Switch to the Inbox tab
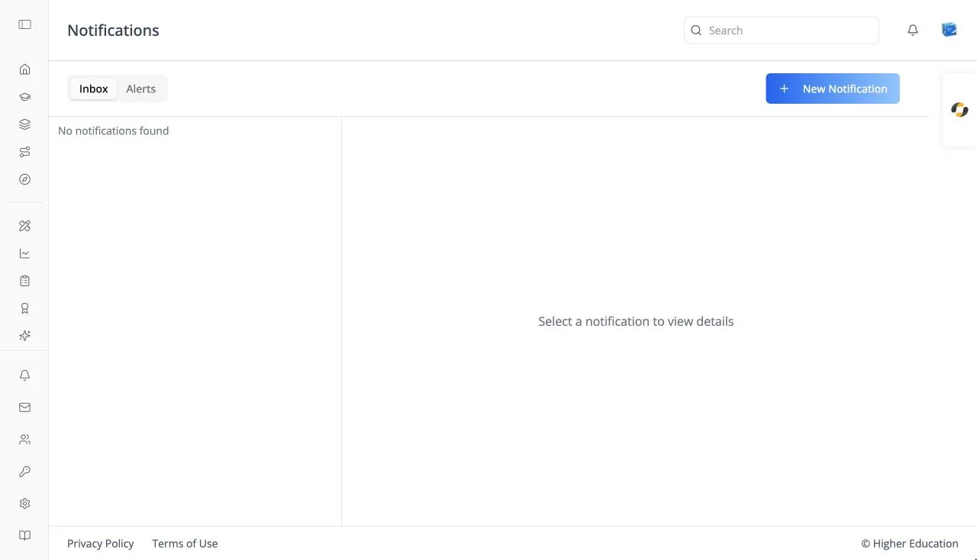The height and width of the screenshot is (560, 977). click(x=94, y=89)
